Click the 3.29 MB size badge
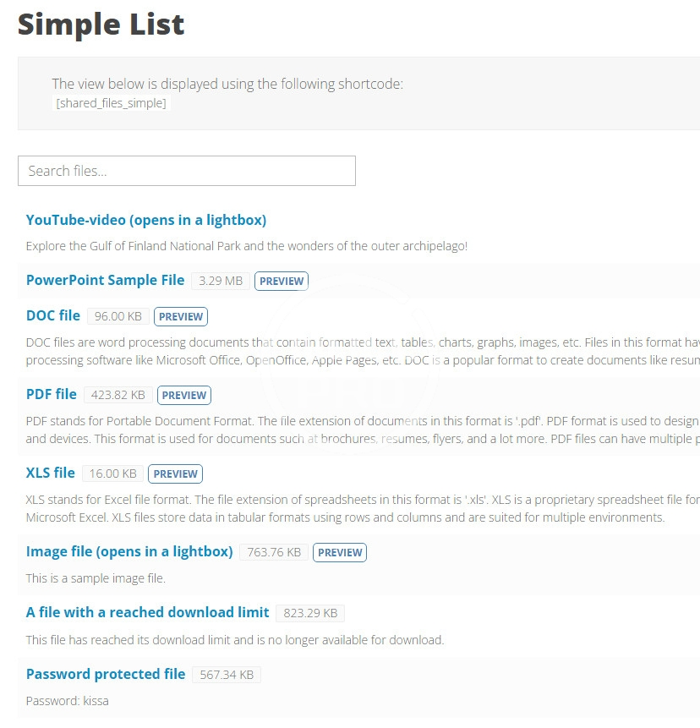700x728 pixels. [221, 281]
